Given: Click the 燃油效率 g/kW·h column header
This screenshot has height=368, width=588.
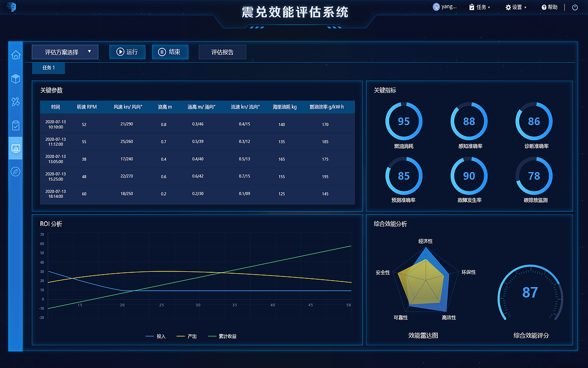Looking at the screenshot, I should tap(327, 107).
